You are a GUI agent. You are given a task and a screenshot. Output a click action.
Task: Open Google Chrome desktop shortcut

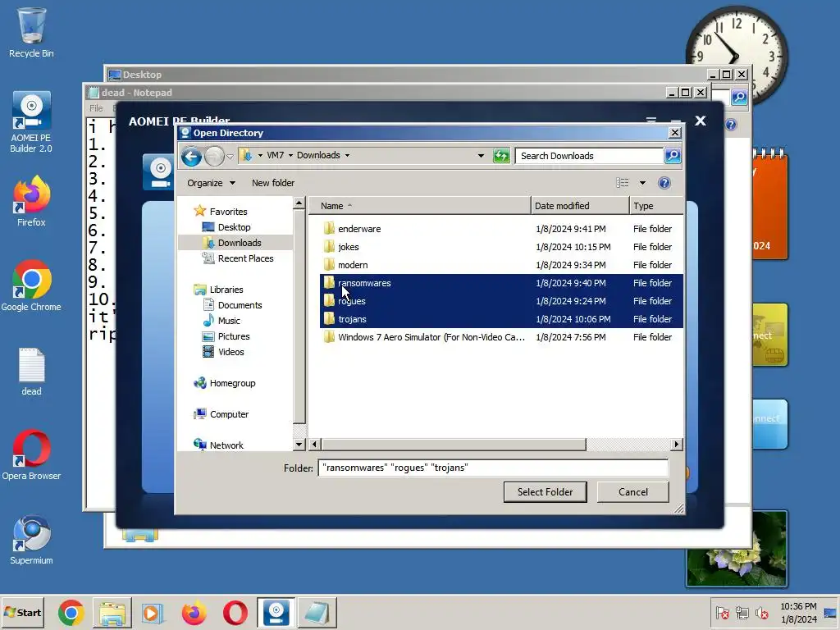[x=31, y=286]
